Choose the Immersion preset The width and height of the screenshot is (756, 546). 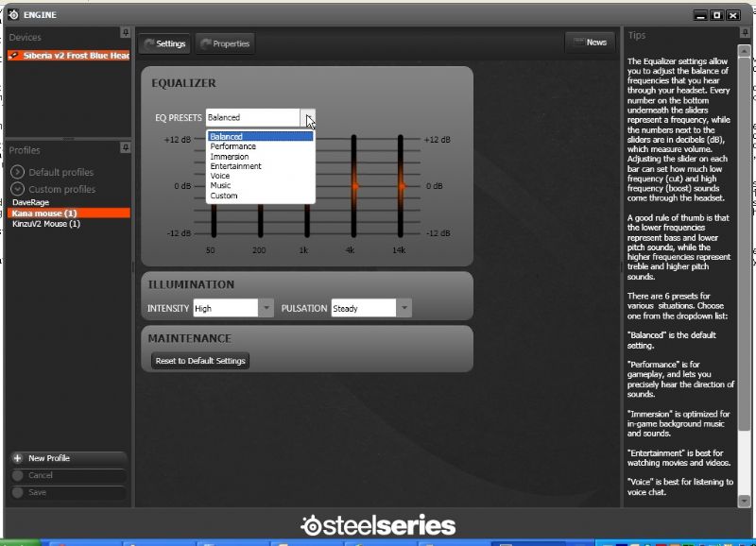pos(261,157)
